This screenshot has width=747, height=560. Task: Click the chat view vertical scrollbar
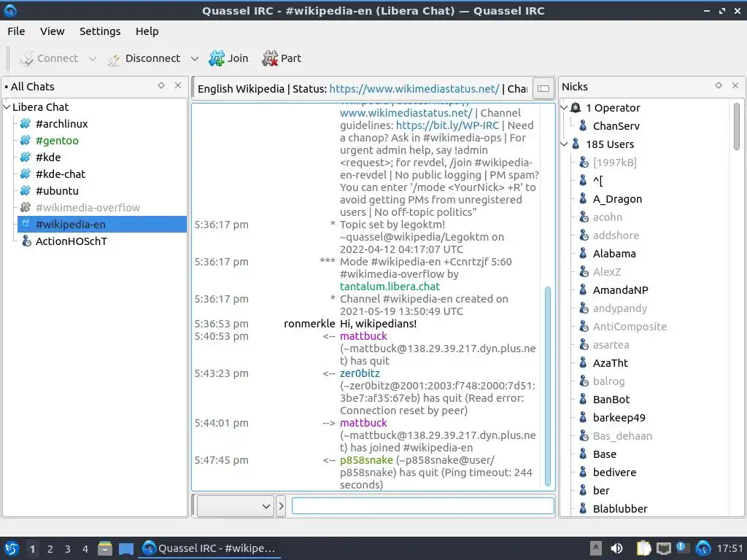(548, 386)
